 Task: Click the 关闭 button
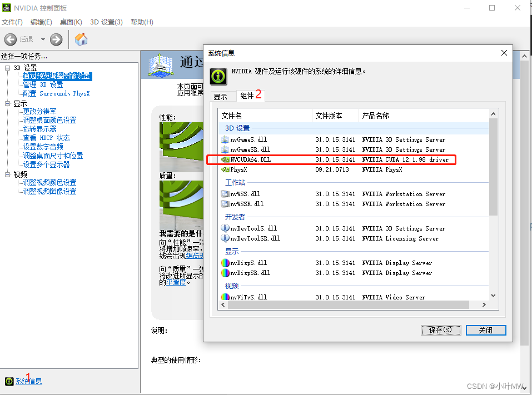tap(486, 330)
